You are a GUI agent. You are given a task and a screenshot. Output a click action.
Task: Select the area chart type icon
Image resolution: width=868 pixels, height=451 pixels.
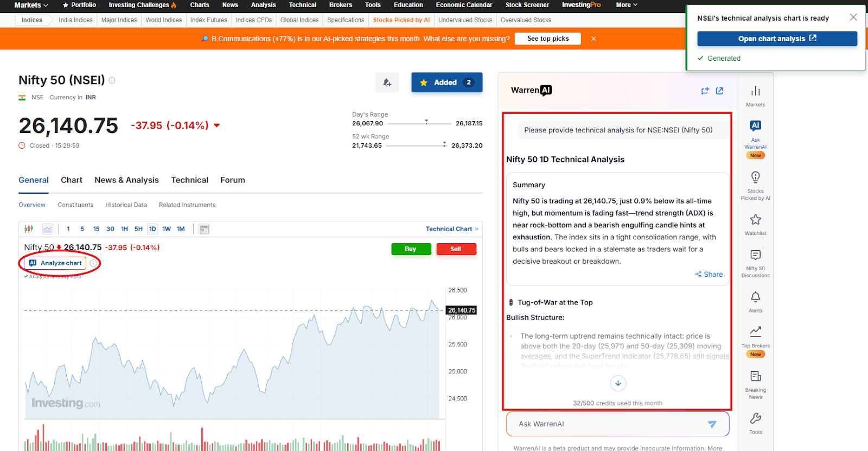(48, 229)
